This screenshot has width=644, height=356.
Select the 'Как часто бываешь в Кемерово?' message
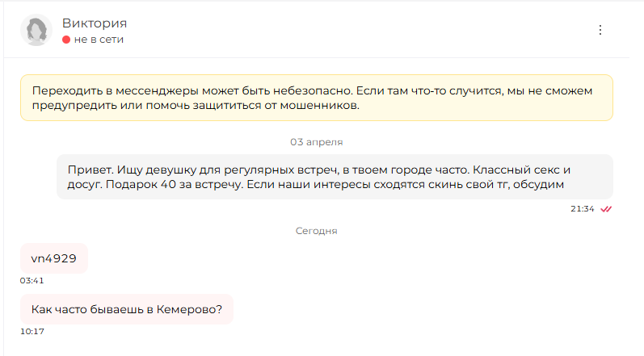pos(127,309)
